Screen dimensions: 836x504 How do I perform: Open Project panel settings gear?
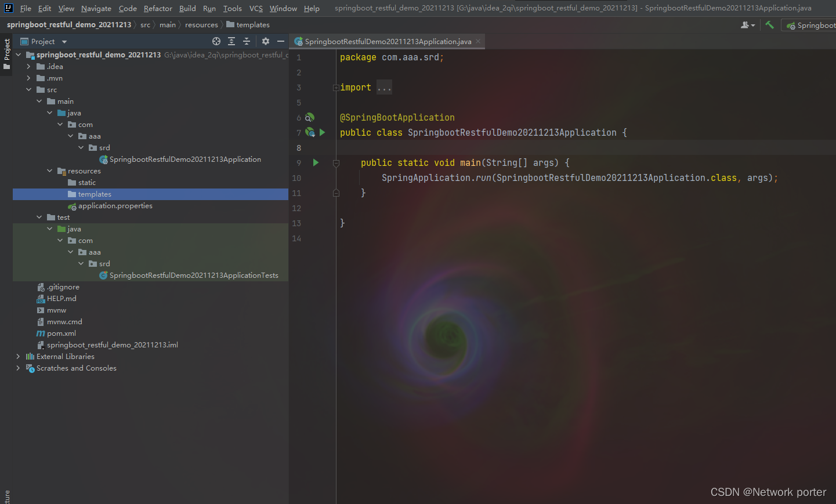point(266,41)
